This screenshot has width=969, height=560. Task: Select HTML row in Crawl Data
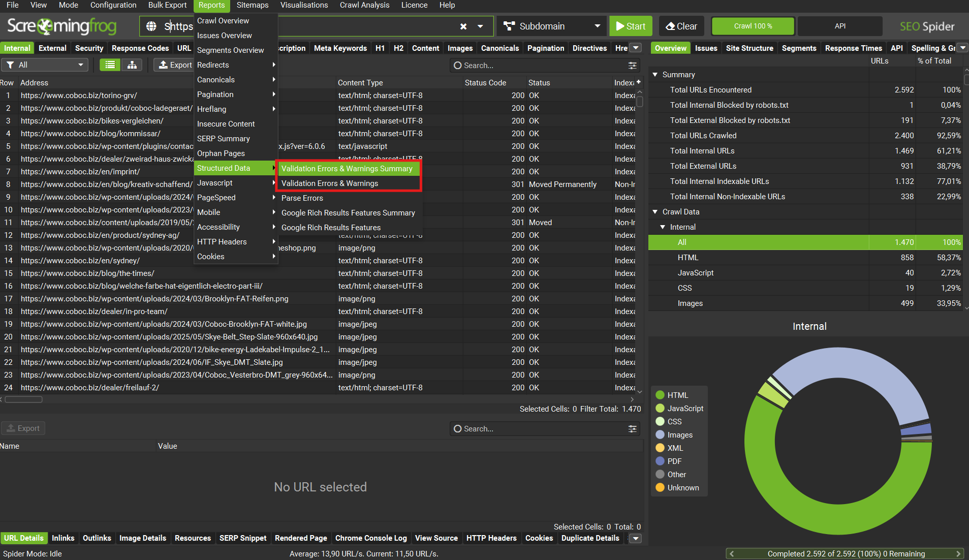[x=805, y=258]
